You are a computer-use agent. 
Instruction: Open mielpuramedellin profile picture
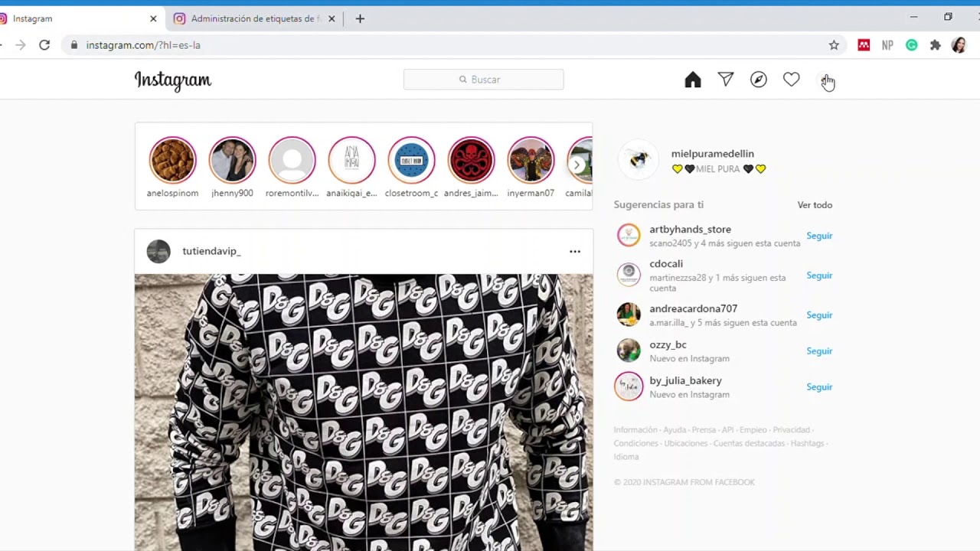pos(639,160)
